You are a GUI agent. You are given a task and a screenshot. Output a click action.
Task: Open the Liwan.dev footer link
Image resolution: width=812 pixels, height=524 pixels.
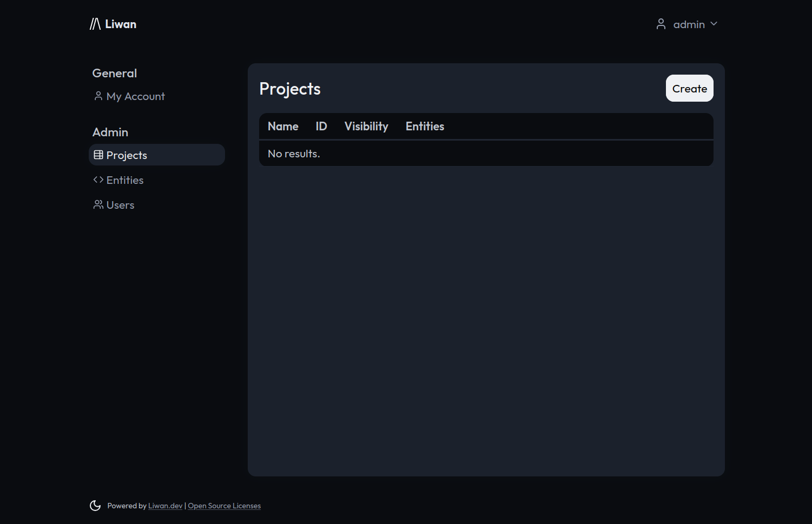(x=165, y=506)
